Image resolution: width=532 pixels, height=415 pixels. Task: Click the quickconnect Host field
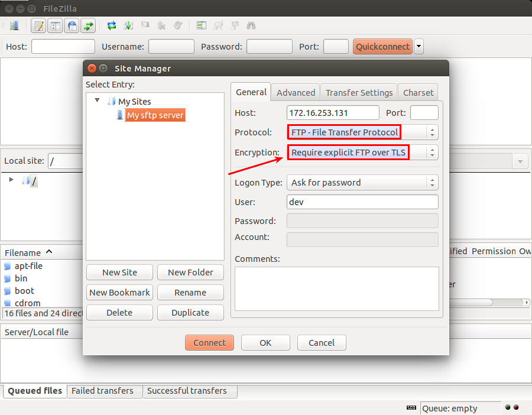63,47
